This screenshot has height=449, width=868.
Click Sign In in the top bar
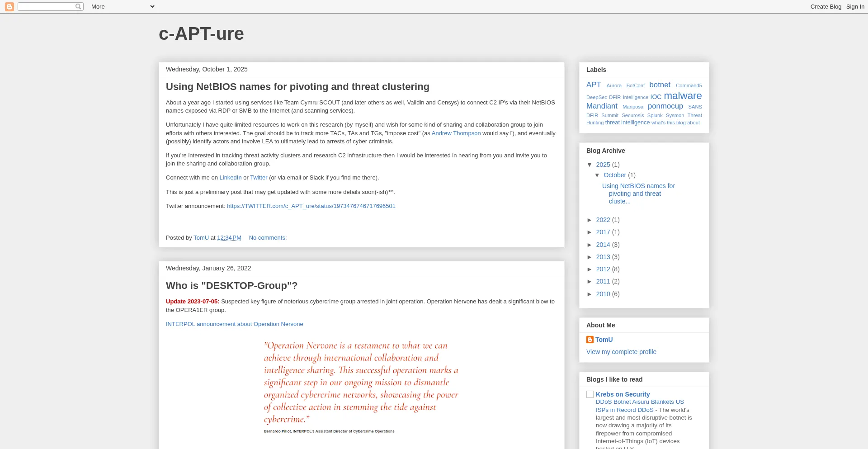[855, 6]
